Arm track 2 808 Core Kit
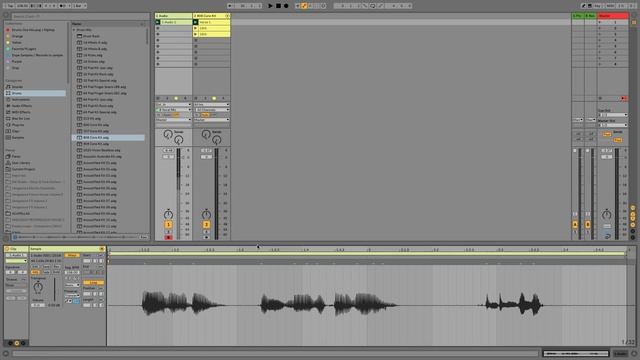This screenshot has height=360, width=640. tap(206, 238)
